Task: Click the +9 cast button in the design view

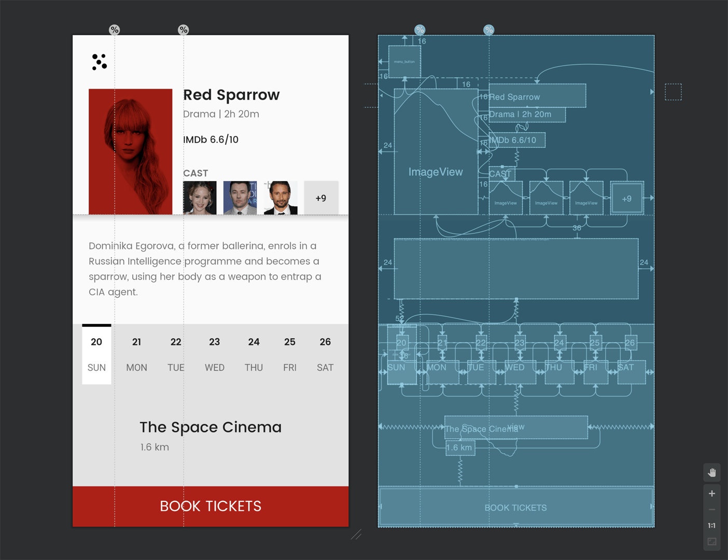Action: 321,198
